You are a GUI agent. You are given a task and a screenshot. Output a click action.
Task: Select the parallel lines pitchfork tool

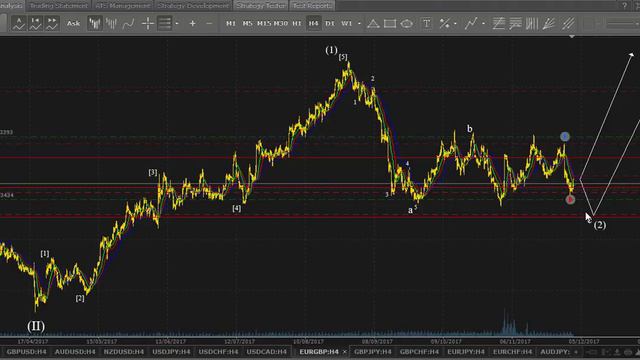568,24
